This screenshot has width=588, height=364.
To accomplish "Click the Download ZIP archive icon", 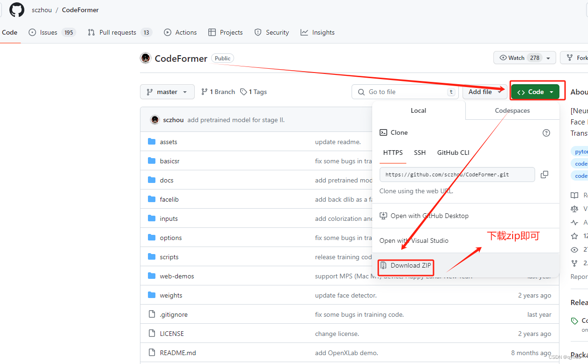I will pos(383,265).
